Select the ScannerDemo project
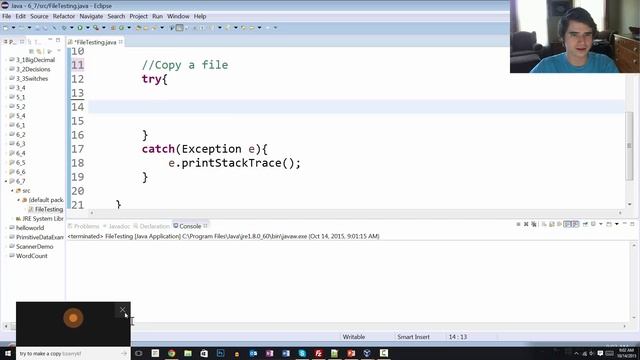 31,247
